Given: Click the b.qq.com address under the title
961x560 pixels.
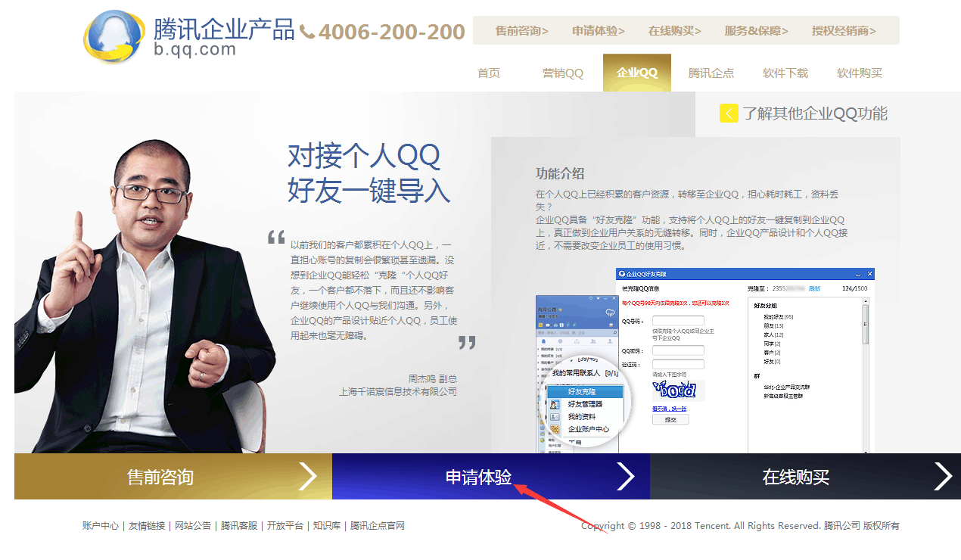Looking at the screenshot, I should 194,50.
